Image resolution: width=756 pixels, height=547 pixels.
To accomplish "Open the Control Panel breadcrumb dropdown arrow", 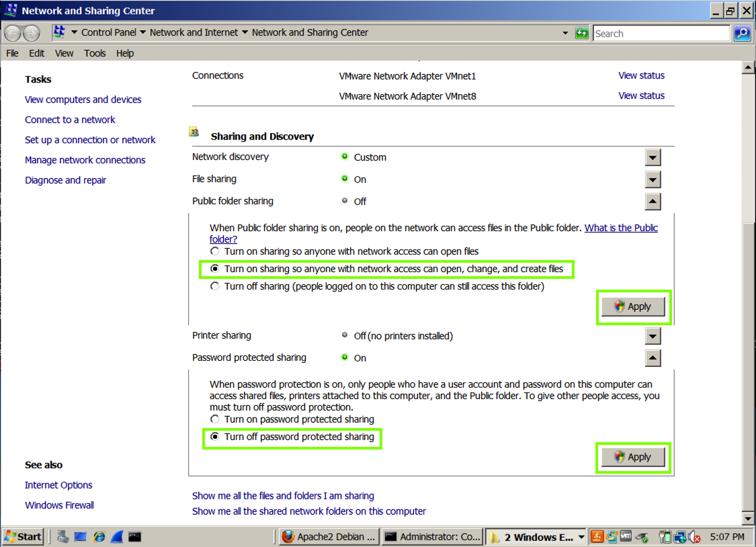I will click(x=142, y=32).
